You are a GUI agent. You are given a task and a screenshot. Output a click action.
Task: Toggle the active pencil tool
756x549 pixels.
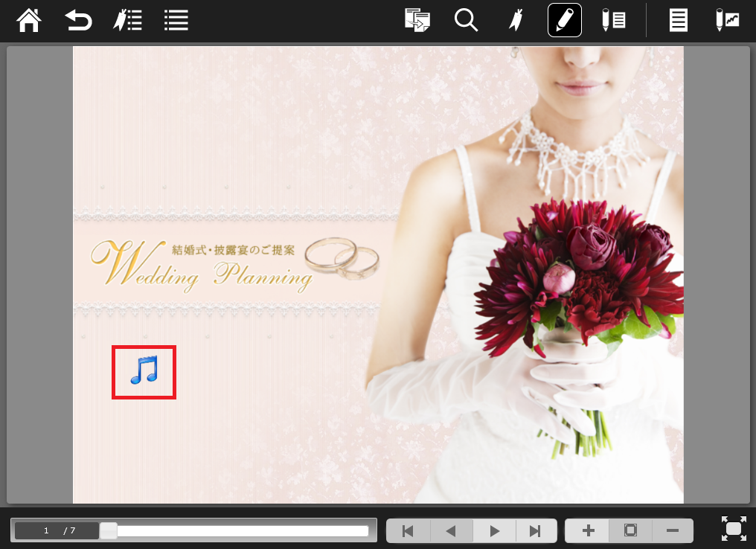point(565,20)
